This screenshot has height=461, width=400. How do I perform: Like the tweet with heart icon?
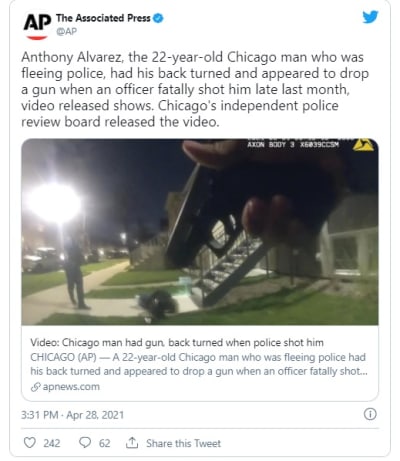point(30,443)
